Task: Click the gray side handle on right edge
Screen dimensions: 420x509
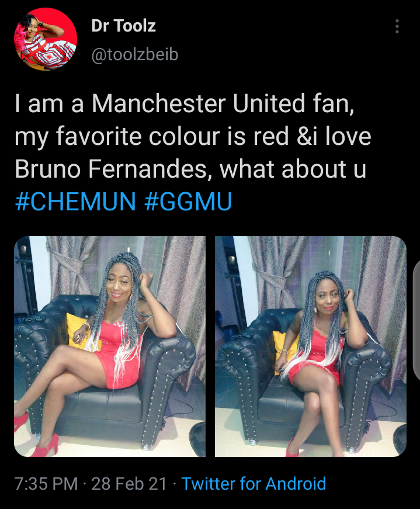Action: [x=416, y=320]
